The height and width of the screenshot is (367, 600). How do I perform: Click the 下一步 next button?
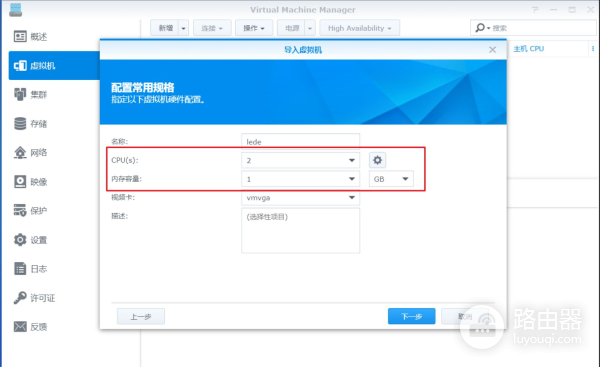click(x=411, y=316)
